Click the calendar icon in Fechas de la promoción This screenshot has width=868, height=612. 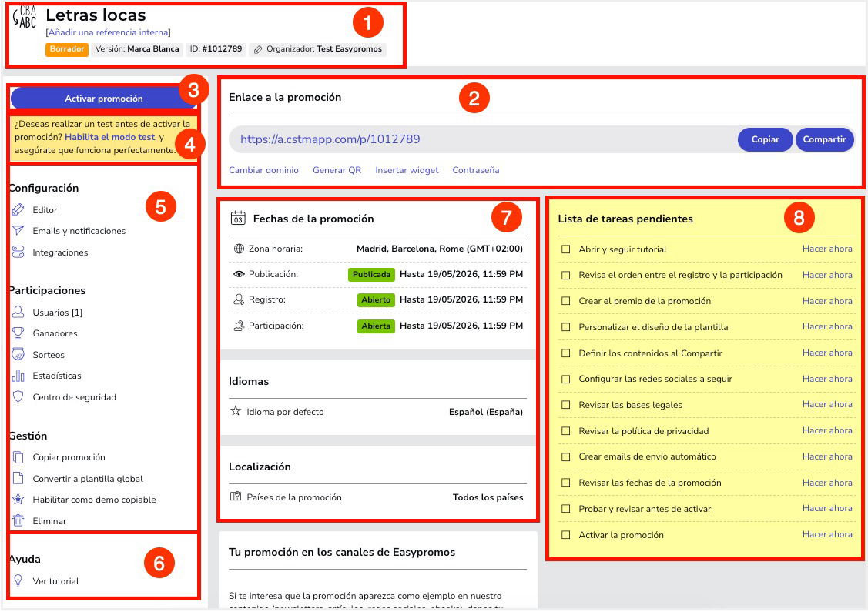(x=238, y=218)
